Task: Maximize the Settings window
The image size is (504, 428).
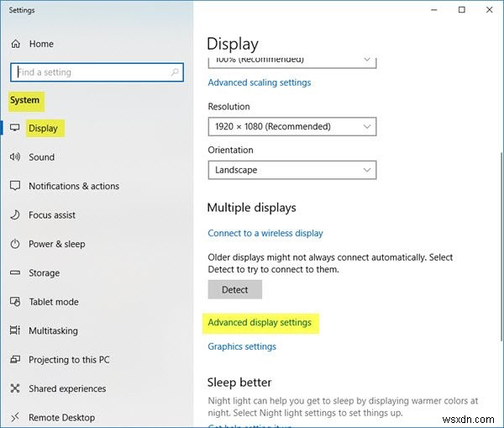Action: [461, 10]
